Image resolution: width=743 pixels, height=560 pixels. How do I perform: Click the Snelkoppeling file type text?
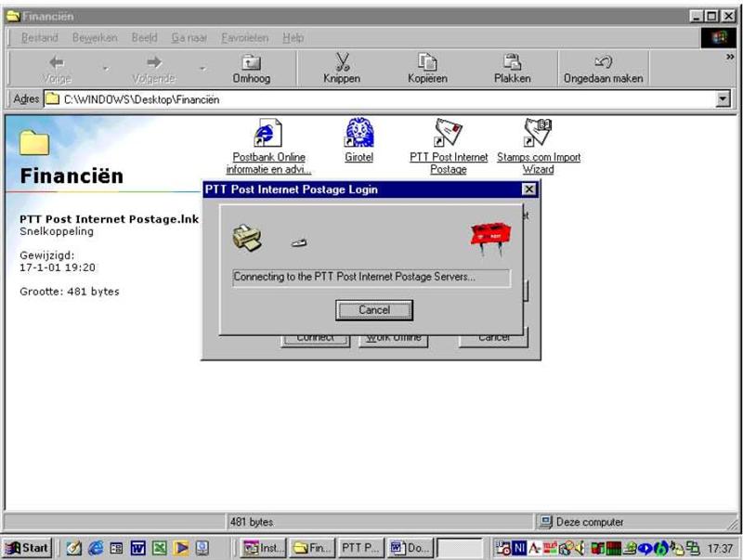coord(57,231)
